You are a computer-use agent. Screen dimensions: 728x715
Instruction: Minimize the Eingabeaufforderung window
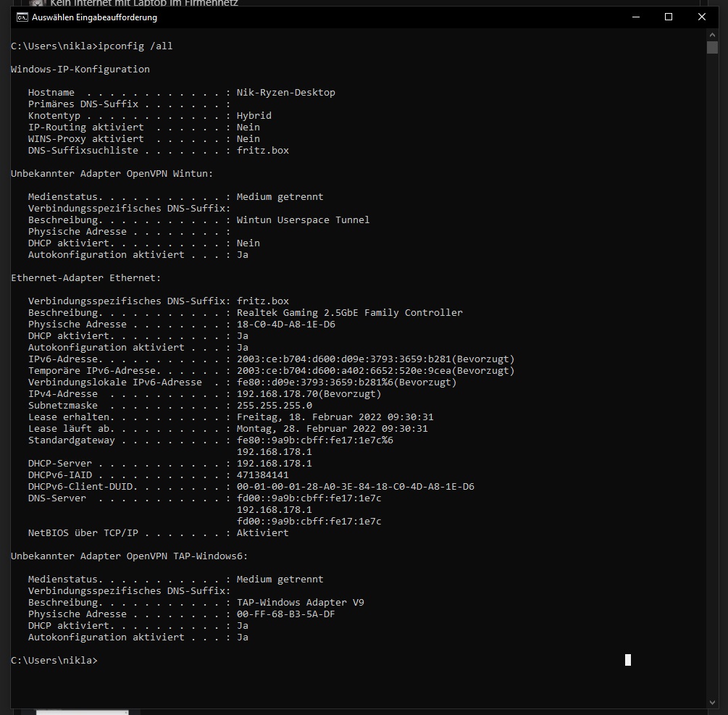click(x=636, y=17)
